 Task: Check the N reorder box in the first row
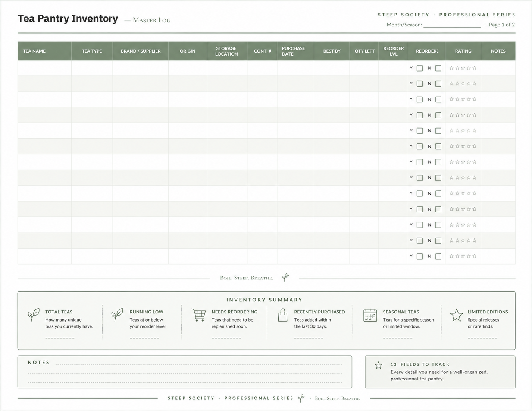coord(438,68)
